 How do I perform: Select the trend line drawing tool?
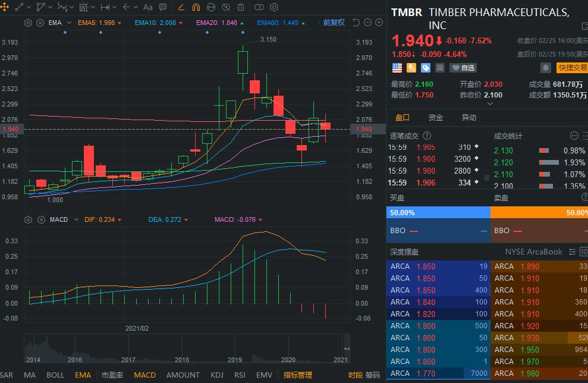[19, 7]
